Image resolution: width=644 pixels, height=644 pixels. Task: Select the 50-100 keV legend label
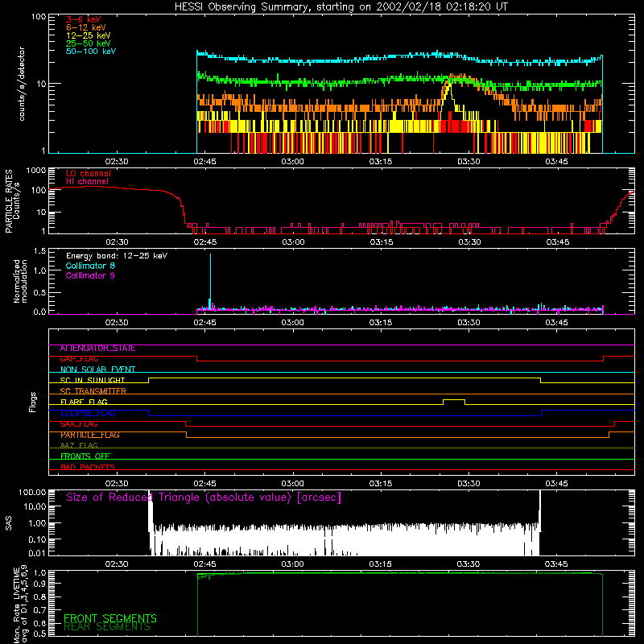[91, 51]
